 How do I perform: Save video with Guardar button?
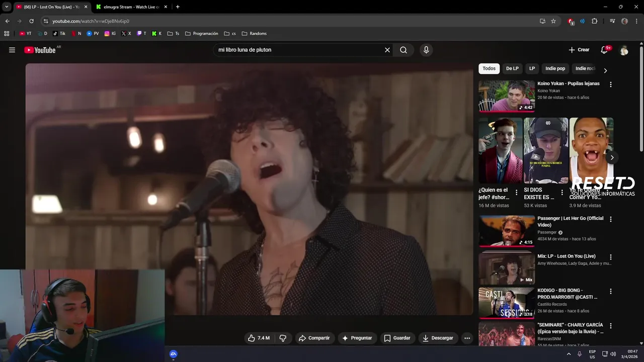(397, 338)
